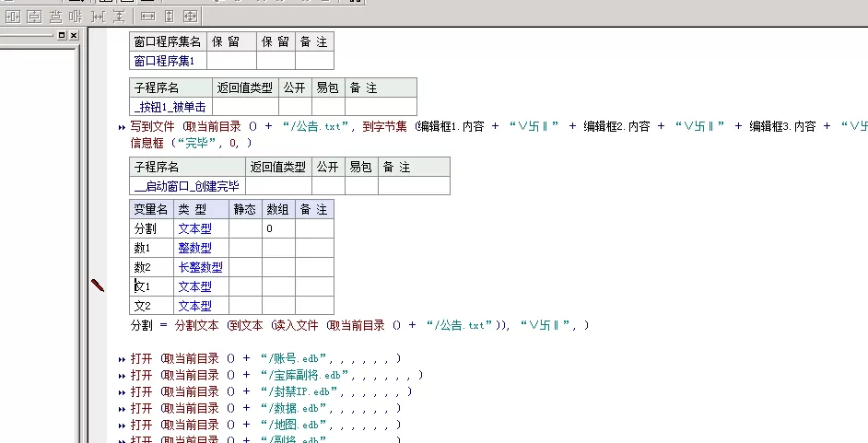This screenshot has width=868, height=443.
Task: Click the “/数据.edb” string
Action: tap(295, 409)
